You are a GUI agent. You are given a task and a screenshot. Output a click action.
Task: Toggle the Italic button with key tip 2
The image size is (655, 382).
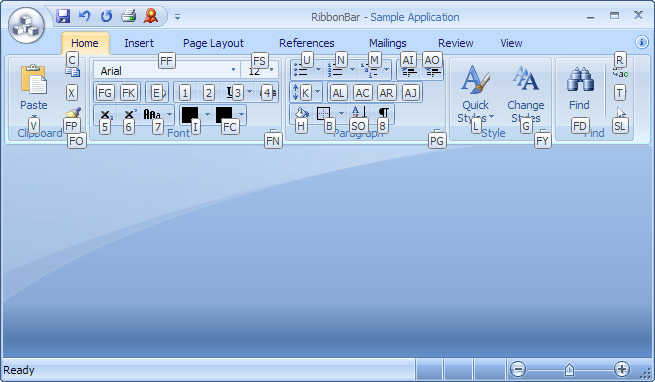pyautogui.click(x=209, y=92)
